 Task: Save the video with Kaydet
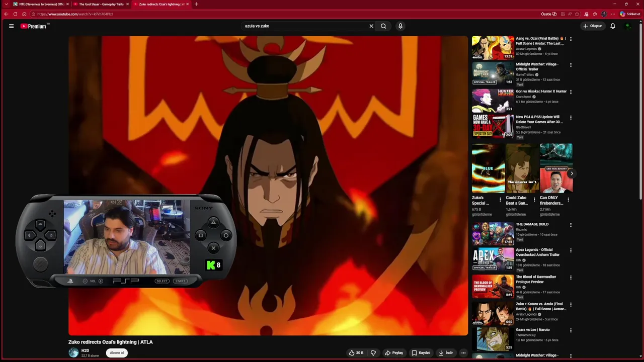tap(421, 353)
